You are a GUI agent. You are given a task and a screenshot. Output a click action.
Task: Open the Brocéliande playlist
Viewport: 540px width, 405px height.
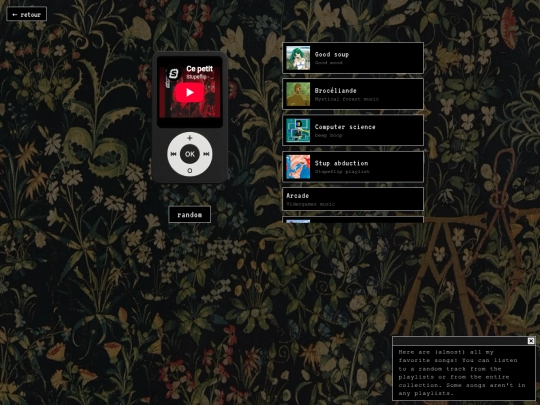pos(353,94)
